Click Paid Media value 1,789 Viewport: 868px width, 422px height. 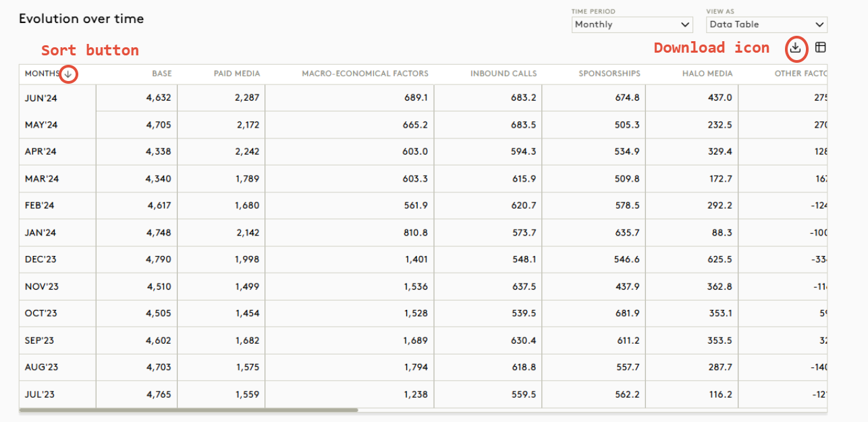click(x=247, y=178)
